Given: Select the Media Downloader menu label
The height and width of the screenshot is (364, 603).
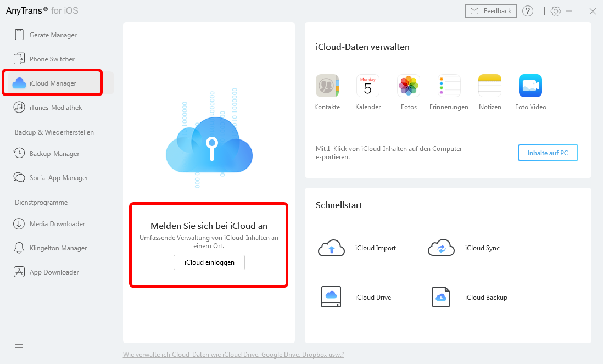Looking at the screenshot, I should [57, 223].
